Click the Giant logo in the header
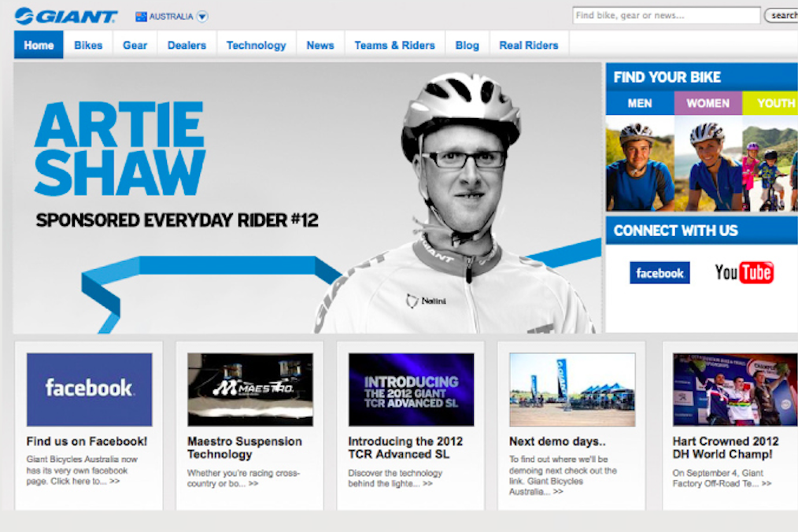The image size is (798, 532). pyautogui.click(x=66, y=17)
